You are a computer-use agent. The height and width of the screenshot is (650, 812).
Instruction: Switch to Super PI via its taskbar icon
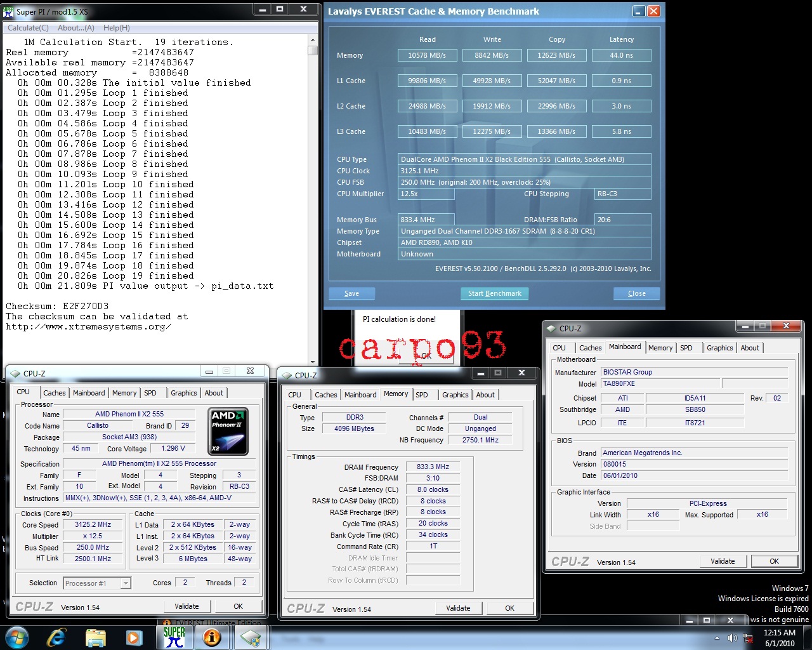[174, 637]
